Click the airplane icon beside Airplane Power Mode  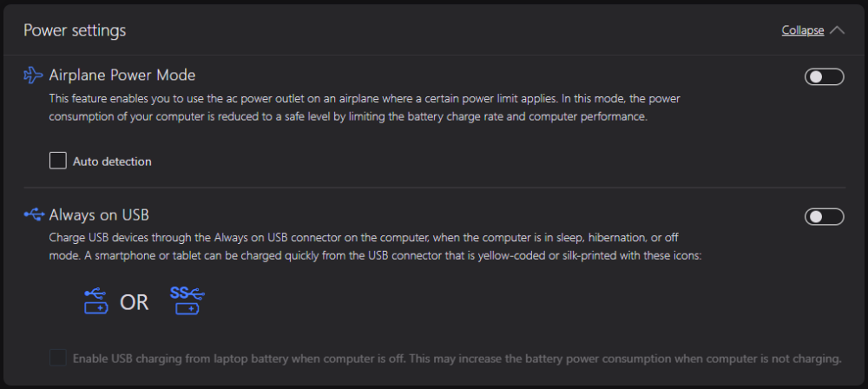(x=33, y=76)
